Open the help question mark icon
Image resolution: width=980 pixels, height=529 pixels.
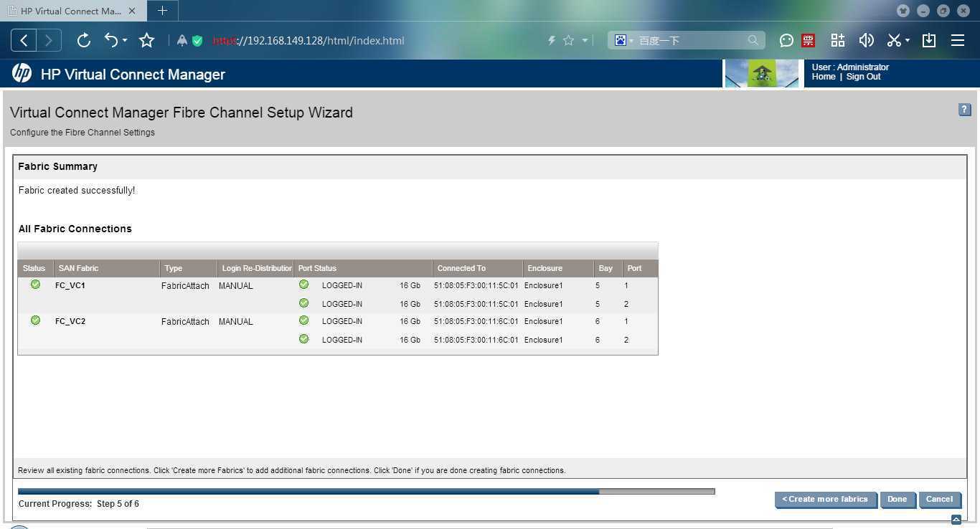coord(964,110)
